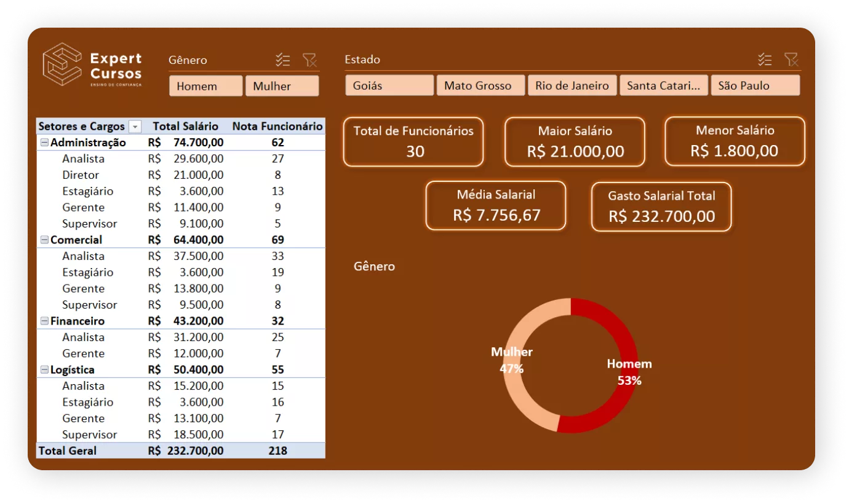Click the multi-select icon on the Gênero slicer
849x504 pixels.
283,60
